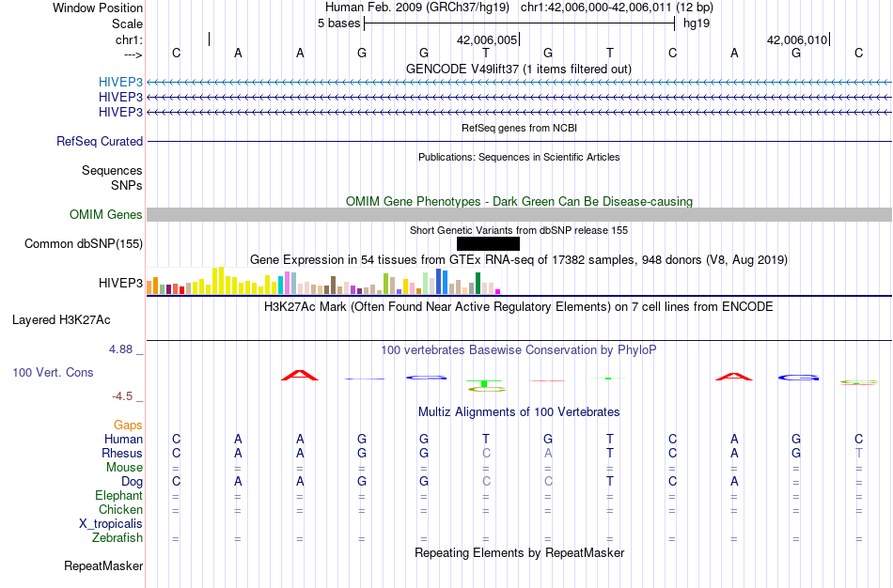The width and height of the screenshot is (893, 588).
Task: Click the chr1: coordinate label
Action: [x=129, y=39]
